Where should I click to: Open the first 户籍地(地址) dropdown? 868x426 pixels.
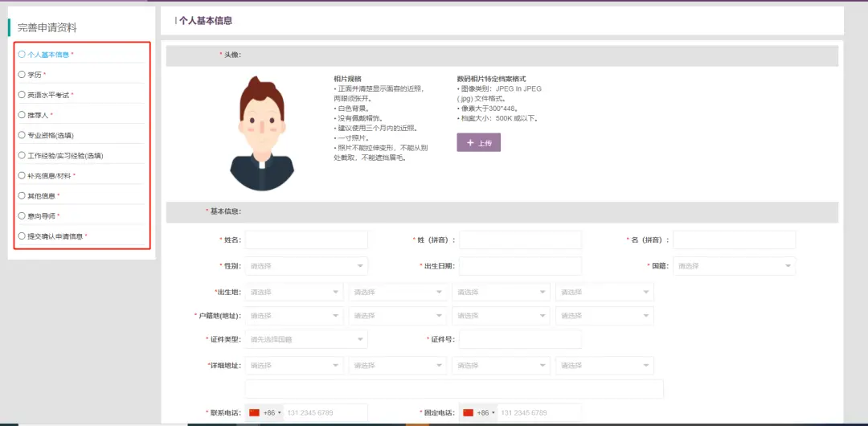tap(294, 316)
